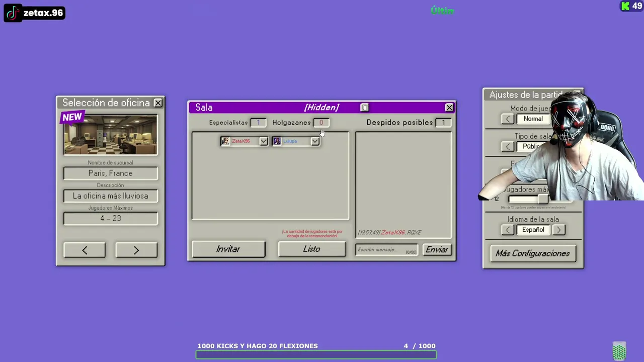
Task: Click the red player count warning text
Action: pyautogui.click(x=312, y=234)
